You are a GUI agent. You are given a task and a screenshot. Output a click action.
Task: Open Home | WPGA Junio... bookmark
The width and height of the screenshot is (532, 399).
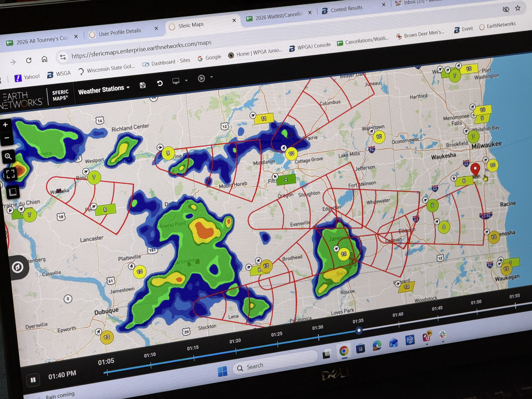[255, 53]
